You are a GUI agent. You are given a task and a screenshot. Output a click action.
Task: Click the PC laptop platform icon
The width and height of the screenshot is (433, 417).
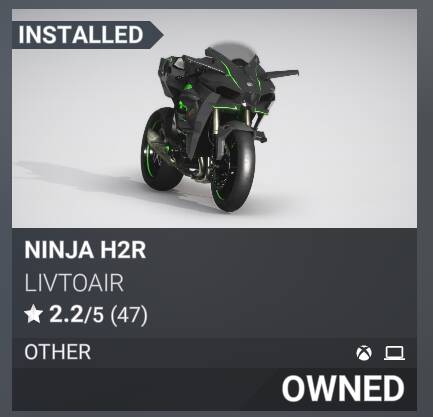point(394,353)
